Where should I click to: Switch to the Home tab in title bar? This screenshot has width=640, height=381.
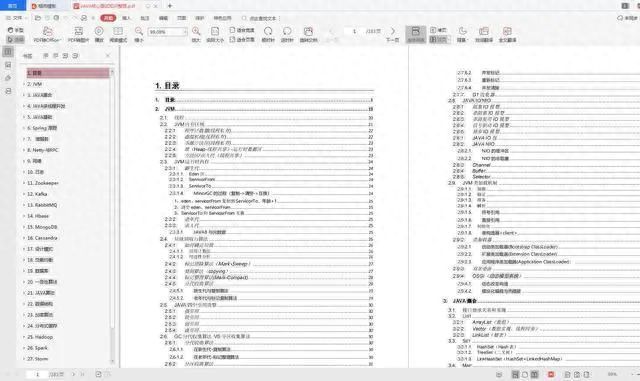click(x=13, y=6)
